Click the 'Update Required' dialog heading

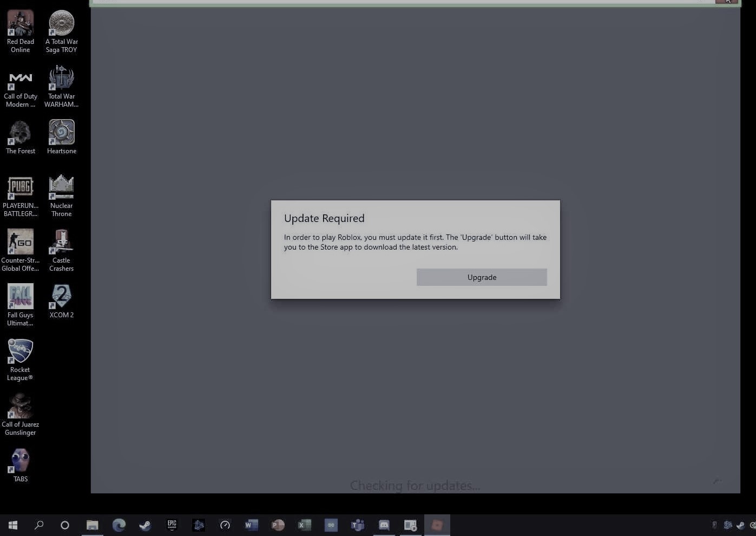[x=324, y=218]
